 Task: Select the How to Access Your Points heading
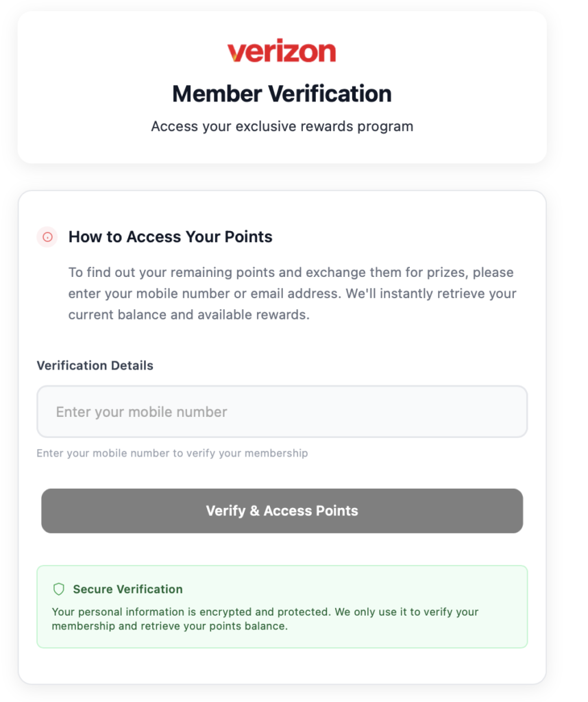(x=170, y=237)
